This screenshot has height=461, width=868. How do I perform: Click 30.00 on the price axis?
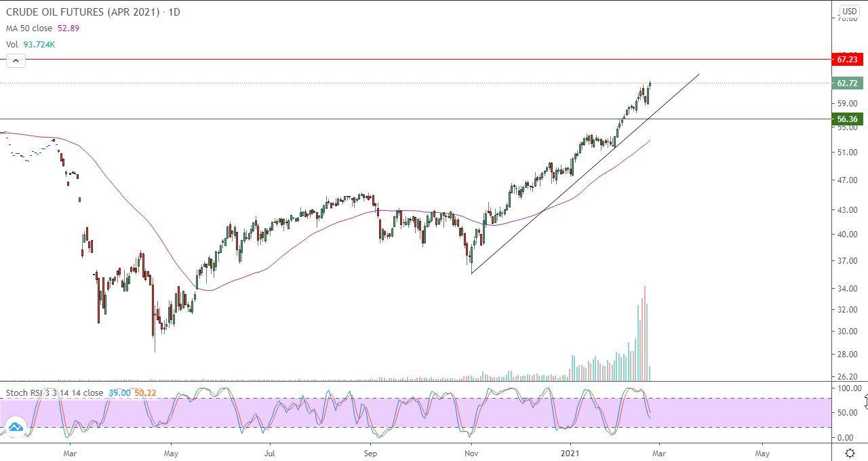pyautogui.click(x=849, y=332)
